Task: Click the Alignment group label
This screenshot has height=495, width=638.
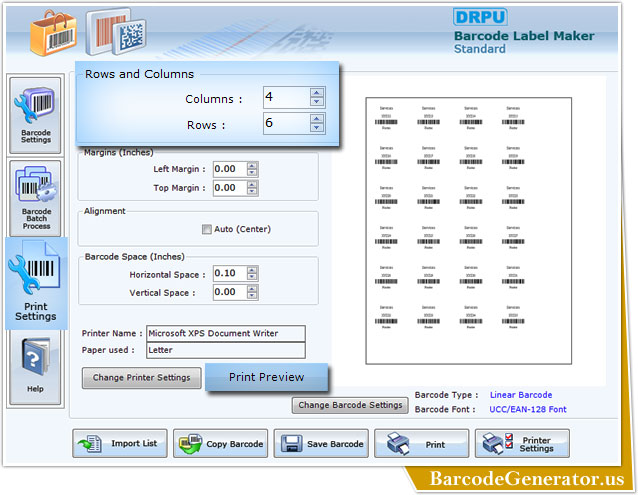Action: pyautogui.click(x=105, y=211)
